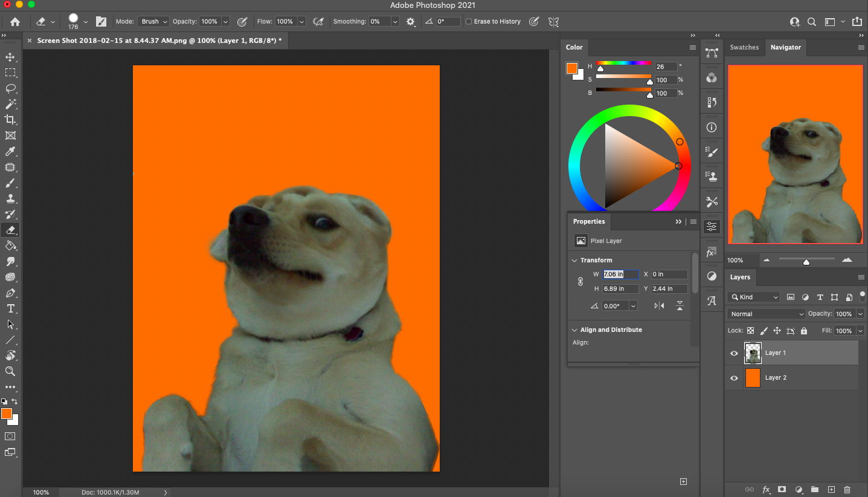Collapse the Align and Distribute section
Screen dimensions: 868x497
tap(574, 330)
